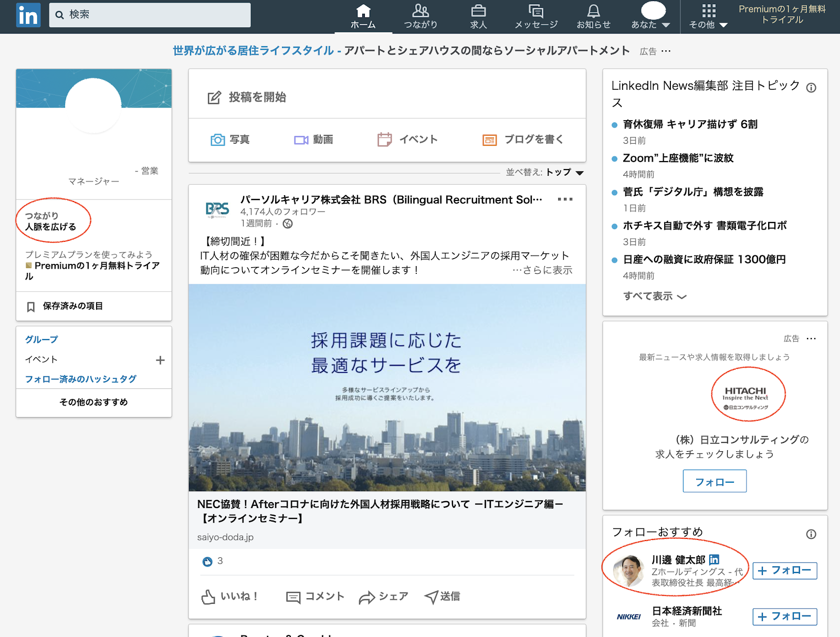Image resolution: width=840 pixels, height=637 pixels.
Task: Open news item ホチキス自動で外す 書類電子化ロボ
Action: [705, 226]
